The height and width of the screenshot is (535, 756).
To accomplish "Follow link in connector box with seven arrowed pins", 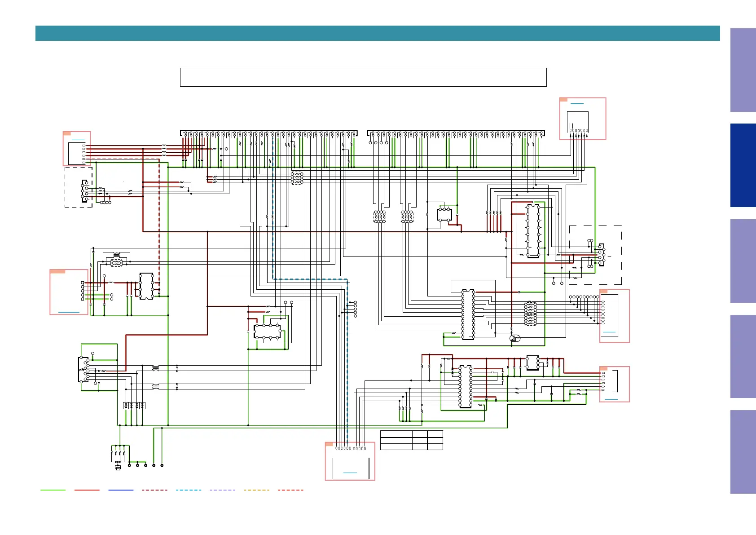I will [577, 104].
